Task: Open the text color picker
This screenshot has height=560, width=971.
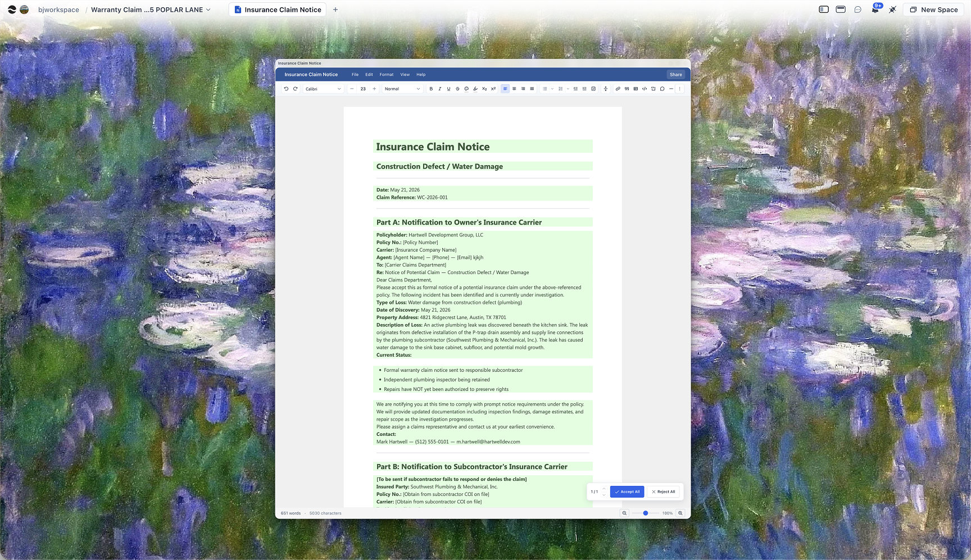Action: click(466, 89)
